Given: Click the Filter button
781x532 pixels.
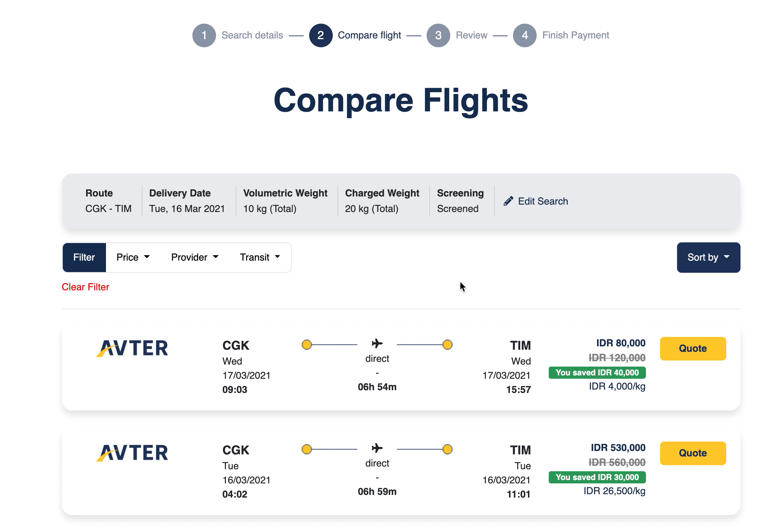Looking at the screenshot, I should (84, 257).
